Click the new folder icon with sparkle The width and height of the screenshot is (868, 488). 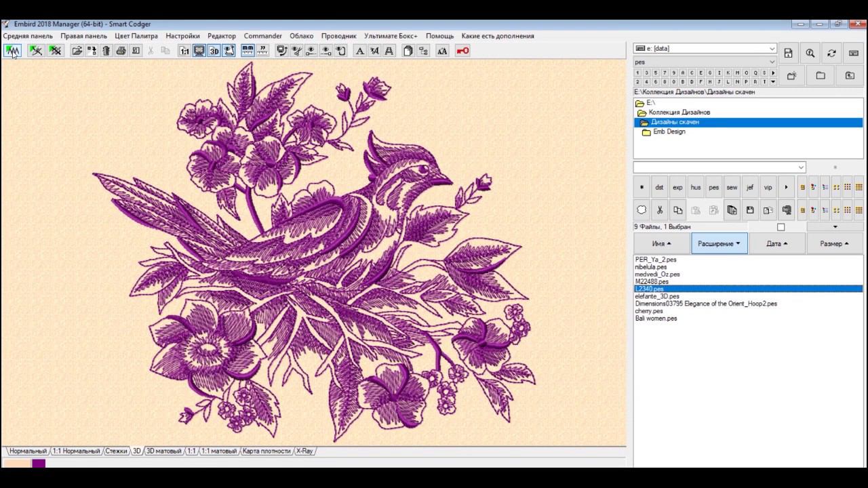tap(791, 75)
